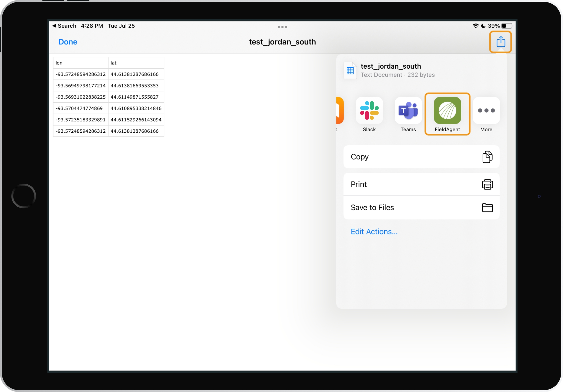
Task: Choose the Print action
Action: (x=421, y=184)
